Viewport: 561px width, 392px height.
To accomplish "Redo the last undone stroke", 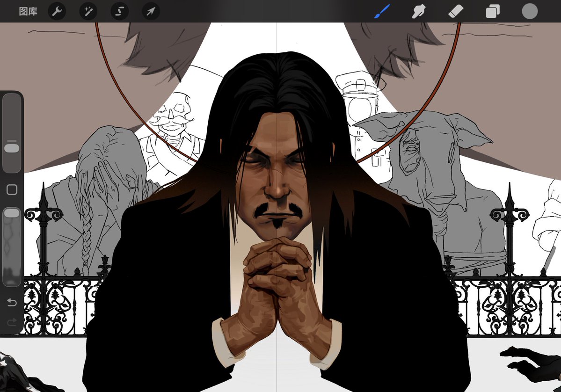I will pos(12,323).
